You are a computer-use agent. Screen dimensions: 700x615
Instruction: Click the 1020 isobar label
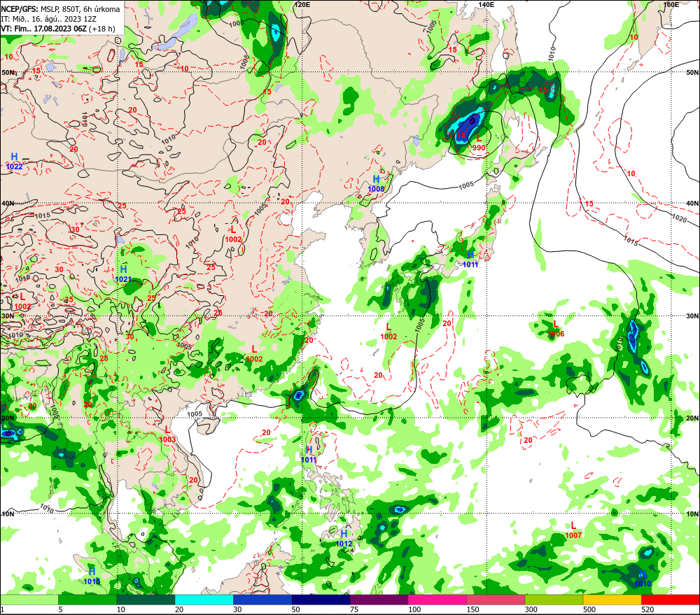[679, 218]
